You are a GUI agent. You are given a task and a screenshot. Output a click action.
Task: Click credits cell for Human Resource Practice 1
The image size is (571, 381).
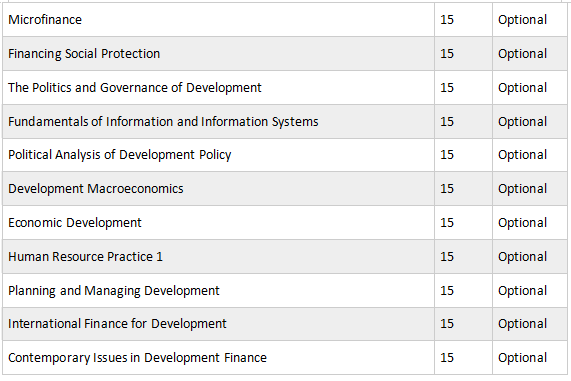(x=463, y=256)
